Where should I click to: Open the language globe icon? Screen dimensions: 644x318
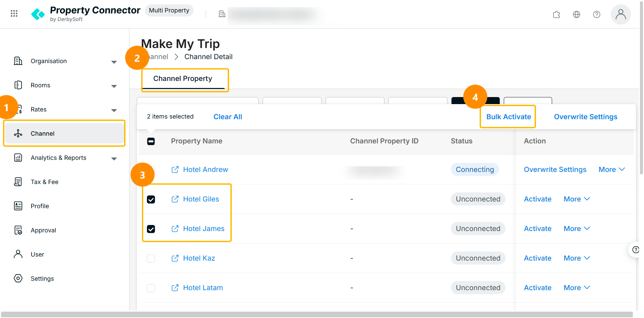(x=577, y=14)
